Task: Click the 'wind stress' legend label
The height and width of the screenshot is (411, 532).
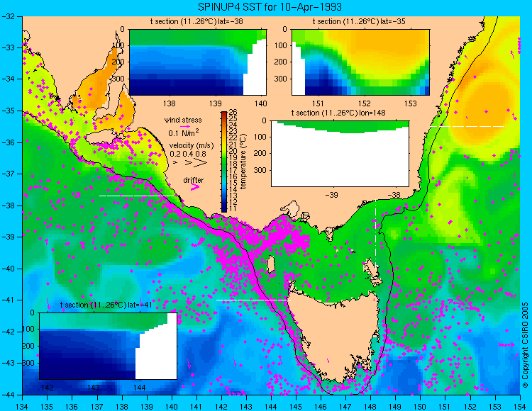Action: click(183, 120)
